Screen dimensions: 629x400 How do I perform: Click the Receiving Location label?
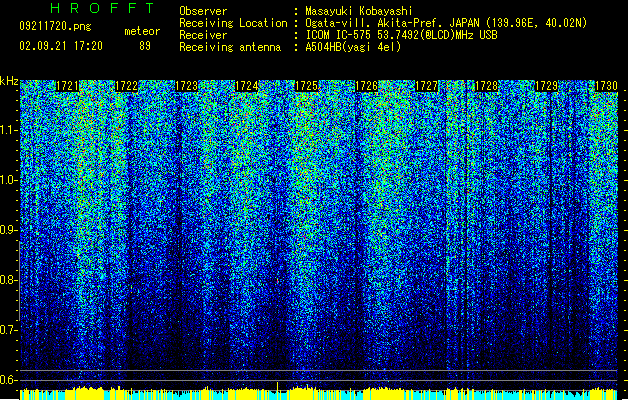(x=233, y=23)
